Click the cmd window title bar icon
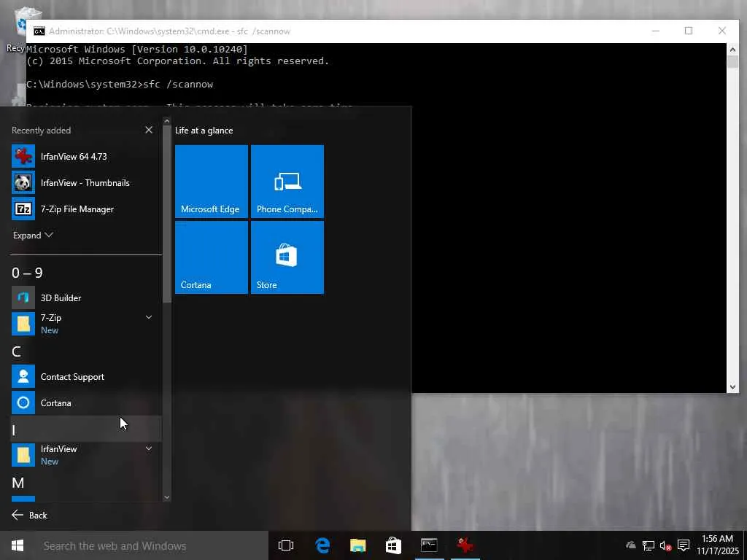 click(39, 31)
